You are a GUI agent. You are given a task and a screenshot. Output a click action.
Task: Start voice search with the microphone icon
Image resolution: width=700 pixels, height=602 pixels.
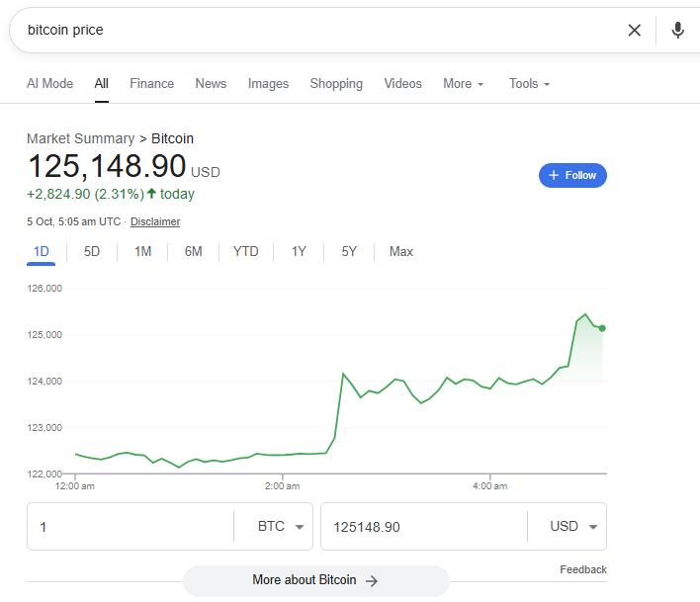point(677,31)
